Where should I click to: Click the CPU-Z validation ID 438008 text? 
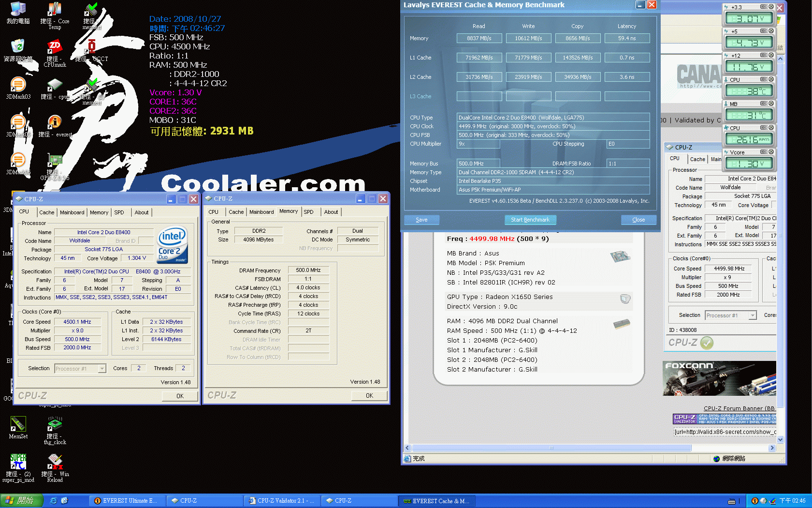tap(683, 330)
